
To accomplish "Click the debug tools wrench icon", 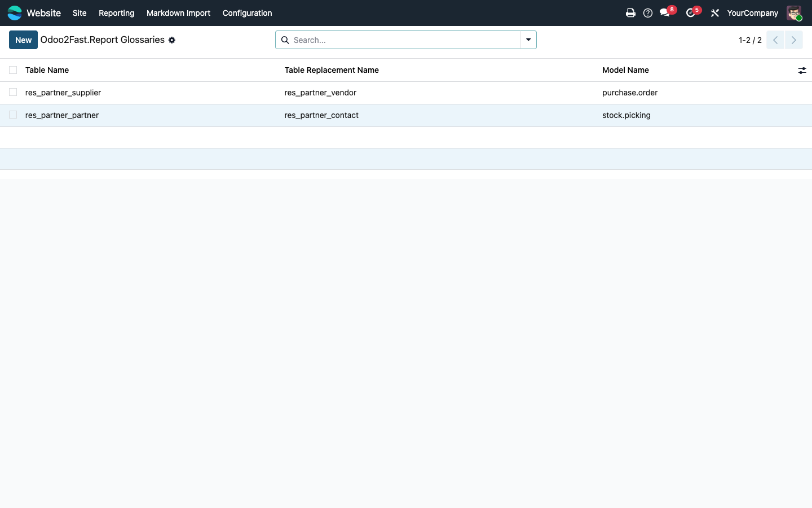I will (x=715, y=13).
